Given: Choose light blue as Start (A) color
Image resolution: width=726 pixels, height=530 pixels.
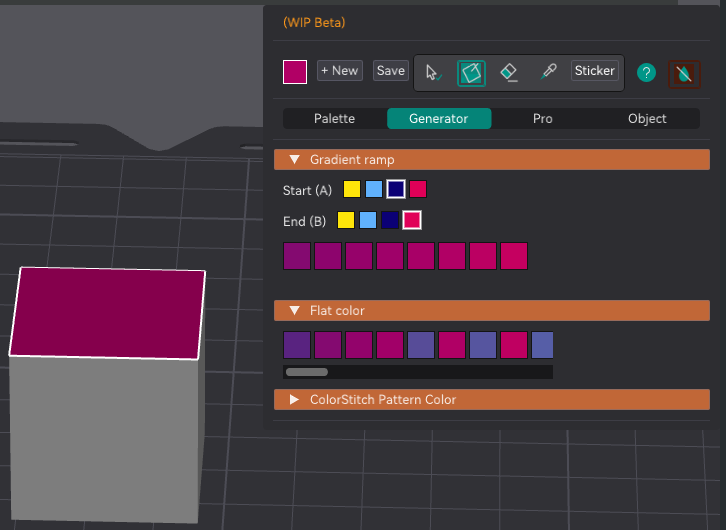Looking at the screenshot, I should (374, 189).
